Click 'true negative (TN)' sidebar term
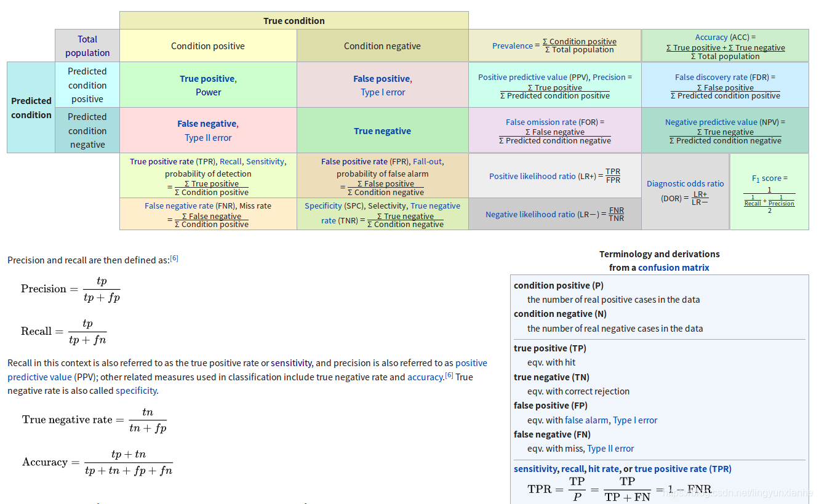The image size is (819, 504). tap(551, 377)
